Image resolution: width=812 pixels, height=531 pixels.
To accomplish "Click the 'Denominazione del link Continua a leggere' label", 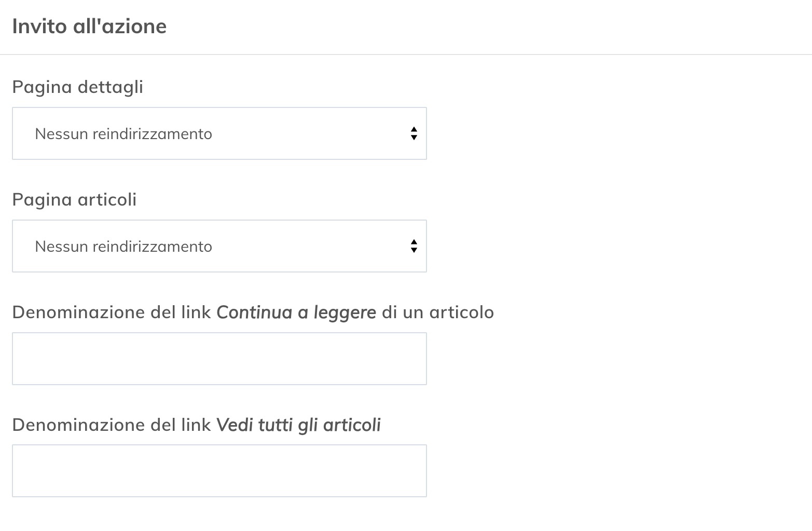I will [x=253, y=312].
